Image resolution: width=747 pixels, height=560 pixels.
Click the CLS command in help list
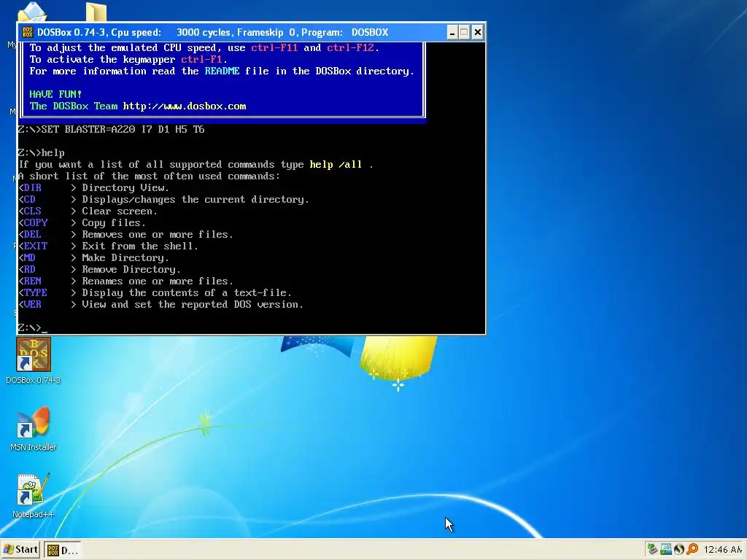[x=32, y=211]
